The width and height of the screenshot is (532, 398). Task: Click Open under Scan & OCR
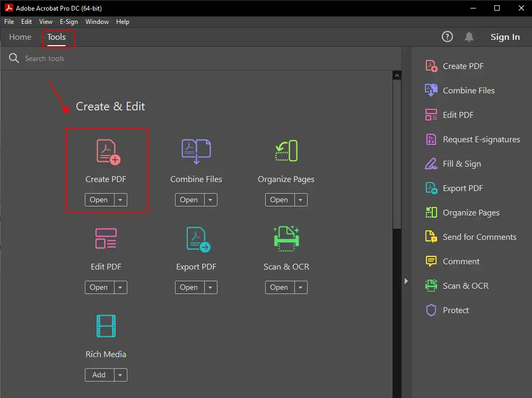280,287
